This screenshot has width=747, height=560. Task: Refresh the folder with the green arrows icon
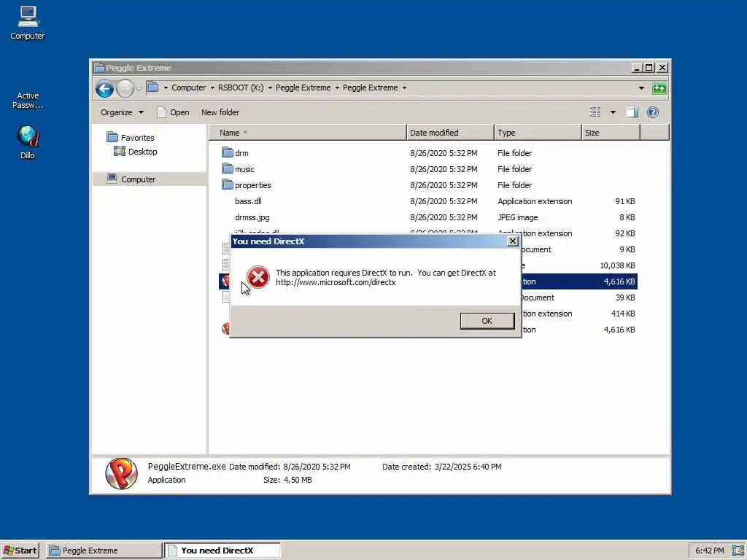659,88
